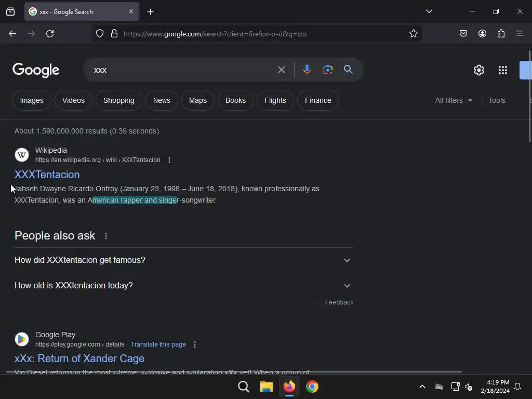The image size is (532, 399).
Task: Open Wikipedia result options menu
Action: pos(169,160)
